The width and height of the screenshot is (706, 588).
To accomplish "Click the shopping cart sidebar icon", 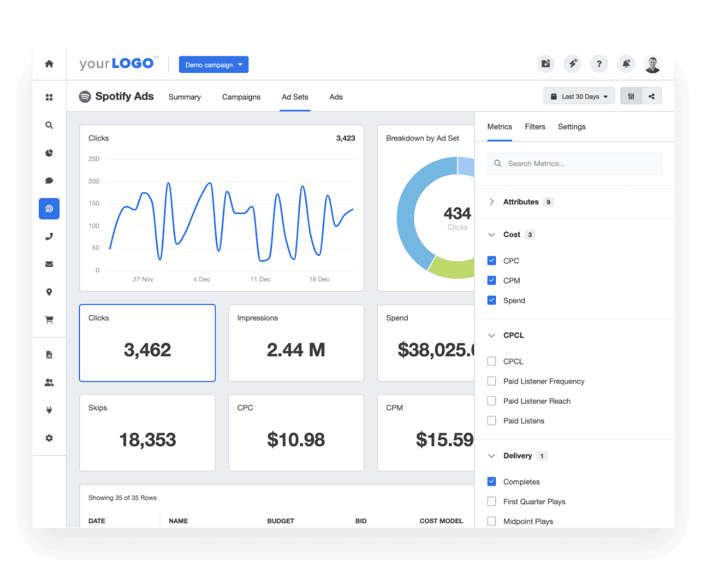I will point(49,319).
